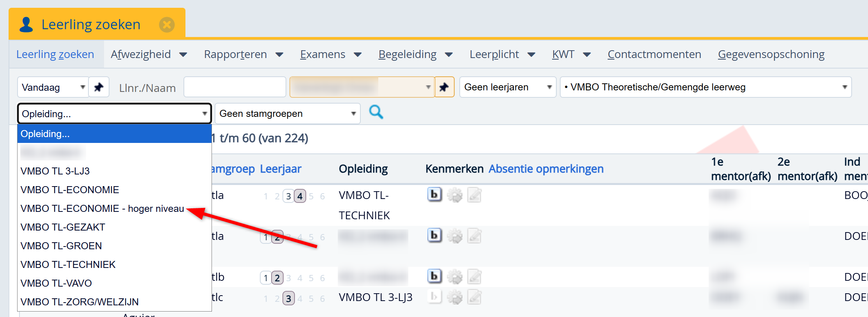The height and width of the screenshot is (317, 868).
Task: Click the Llnr./Naam input field
Action: pos(235,87)
